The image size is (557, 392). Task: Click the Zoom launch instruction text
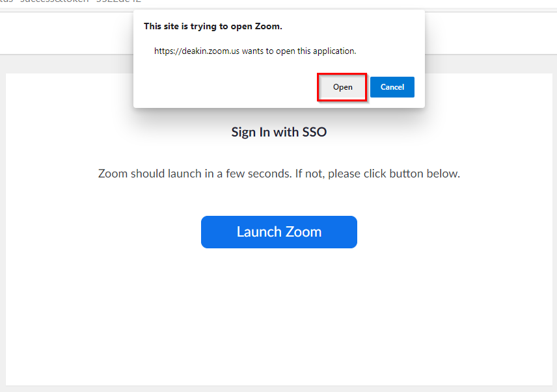point(278,173)
